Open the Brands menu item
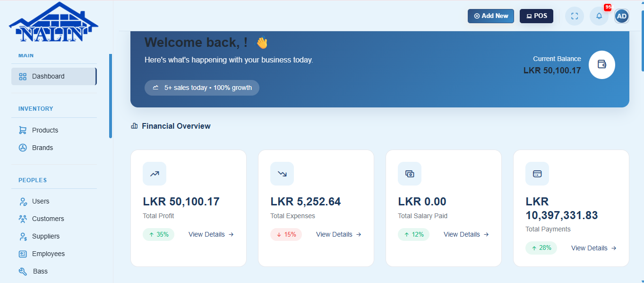The height and width of the screenshot is (283, 644). pyautogui.click(x=54, y=148)
